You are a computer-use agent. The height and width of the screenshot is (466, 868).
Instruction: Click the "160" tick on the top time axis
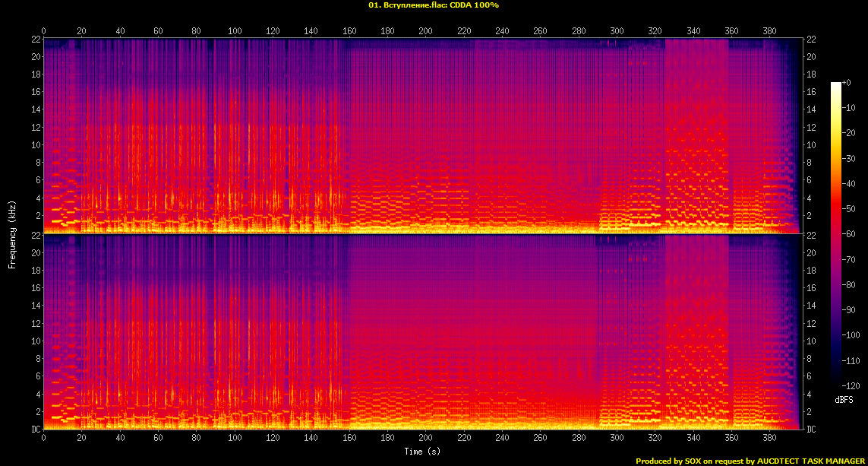pos(349,31)
